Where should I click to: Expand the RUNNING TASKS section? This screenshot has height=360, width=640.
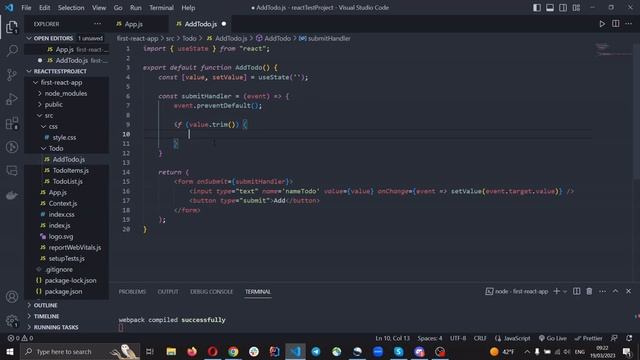pos(66,327)
